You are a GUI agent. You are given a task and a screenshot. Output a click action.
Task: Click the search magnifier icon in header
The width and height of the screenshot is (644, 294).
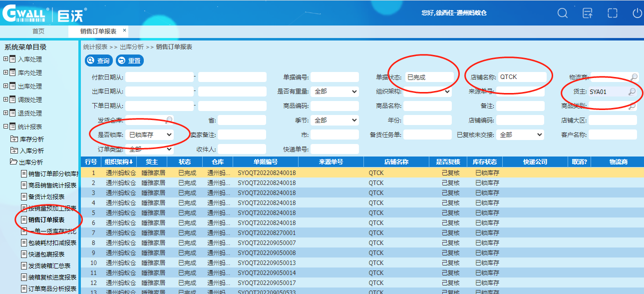point(563,13)
